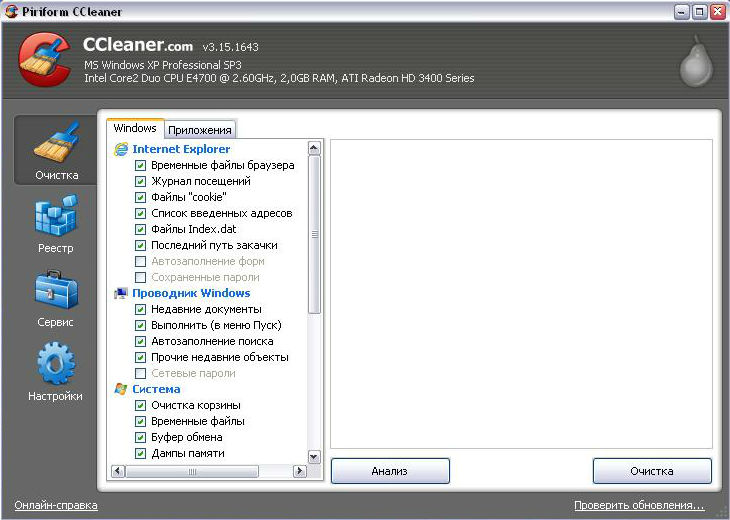Click the Очистка run cleaner button
730x520 pixels.
coord(652,471)
